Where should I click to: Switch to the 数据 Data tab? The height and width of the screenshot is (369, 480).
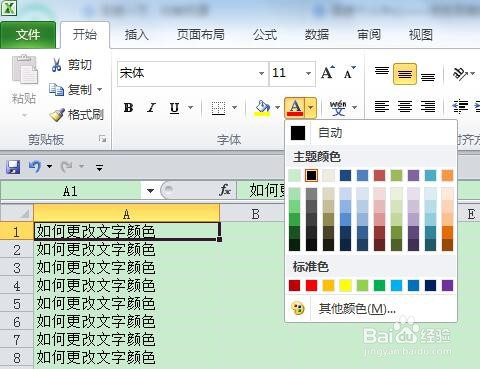coord(317,35)
